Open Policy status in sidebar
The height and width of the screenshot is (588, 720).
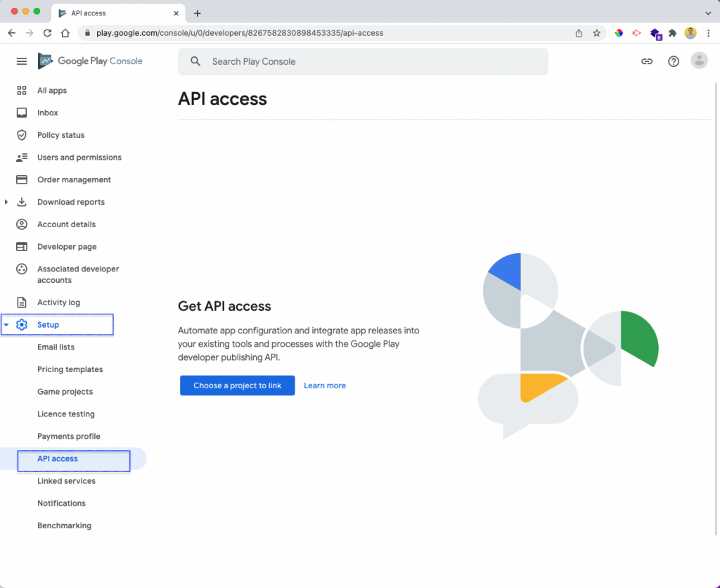point(61,135)
